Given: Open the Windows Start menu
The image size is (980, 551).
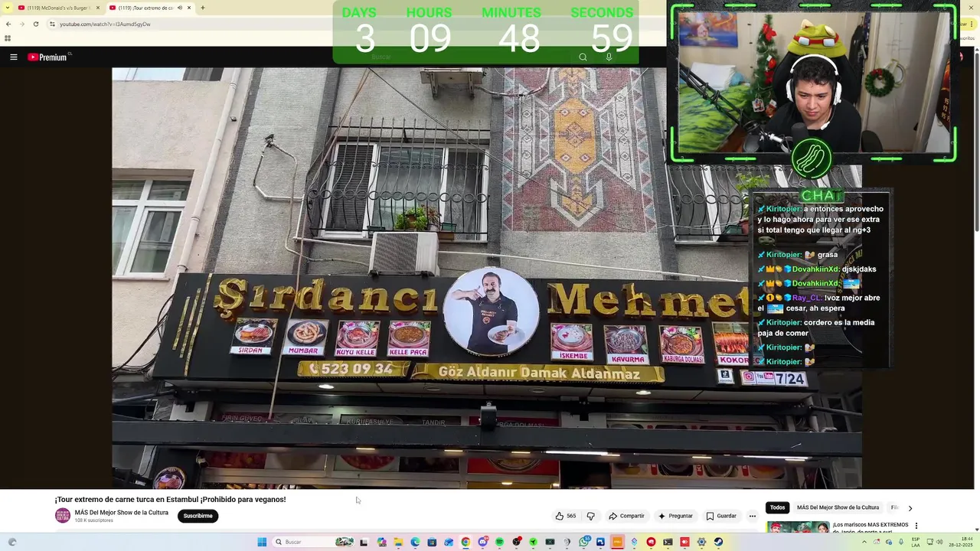Looking at the screenshot, I should (x=261, y=542).
